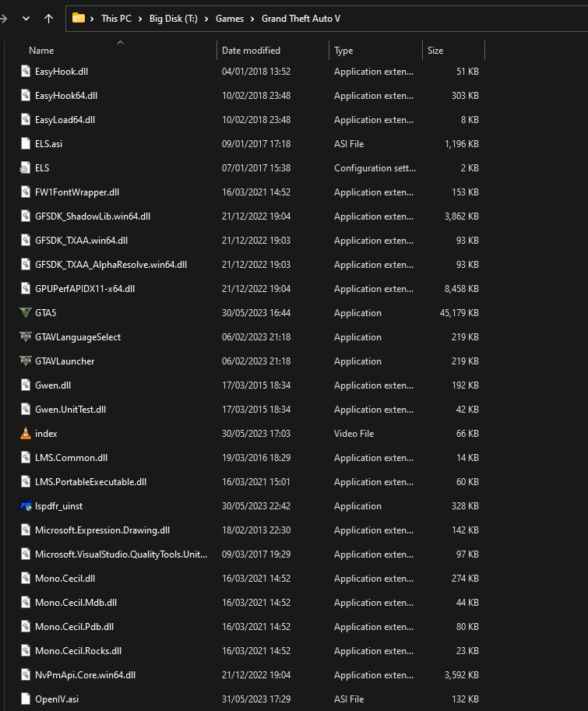Click the GTAVLanguageSelect application icon
This screenshot has width=588, height=711.
point(26,337)
